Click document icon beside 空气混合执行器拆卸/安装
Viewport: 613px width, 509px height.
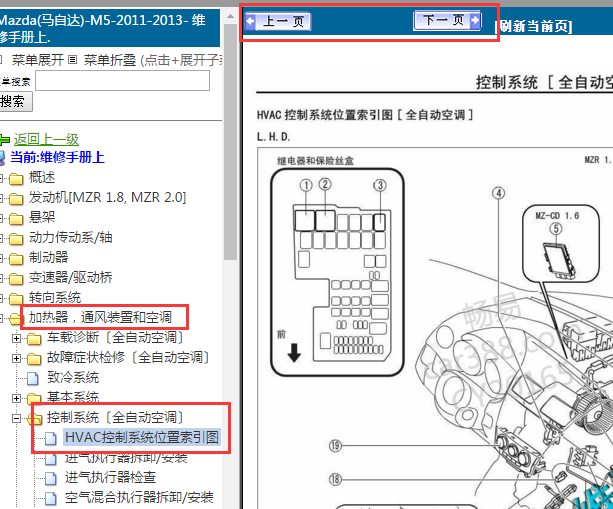51,498
